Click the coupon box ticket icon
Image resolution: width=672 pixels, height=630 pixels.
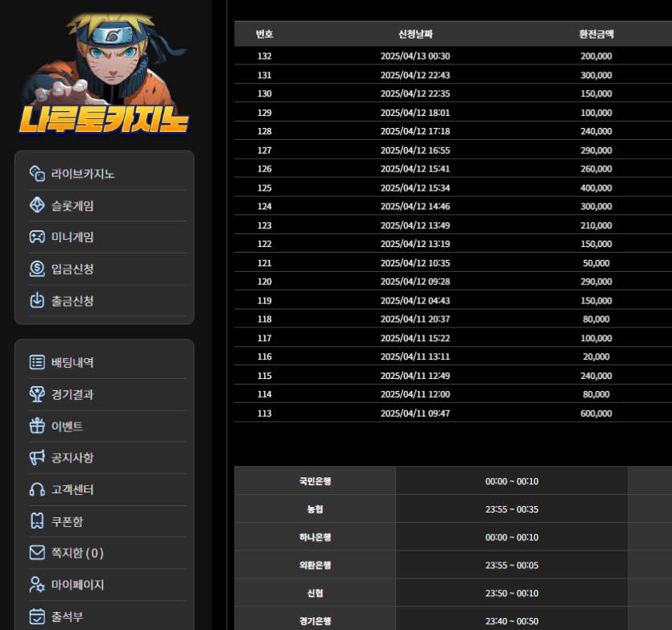click(x=37, y=521)
